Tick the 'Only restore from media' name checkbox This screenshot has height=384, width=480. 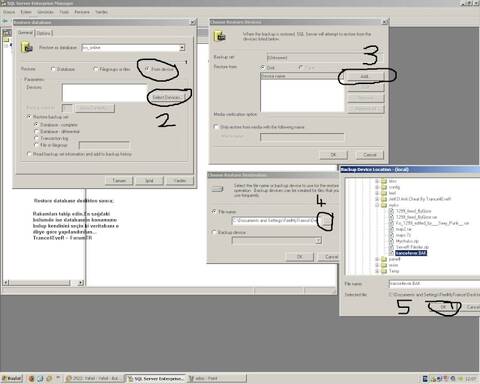click(x=216, y=127)
